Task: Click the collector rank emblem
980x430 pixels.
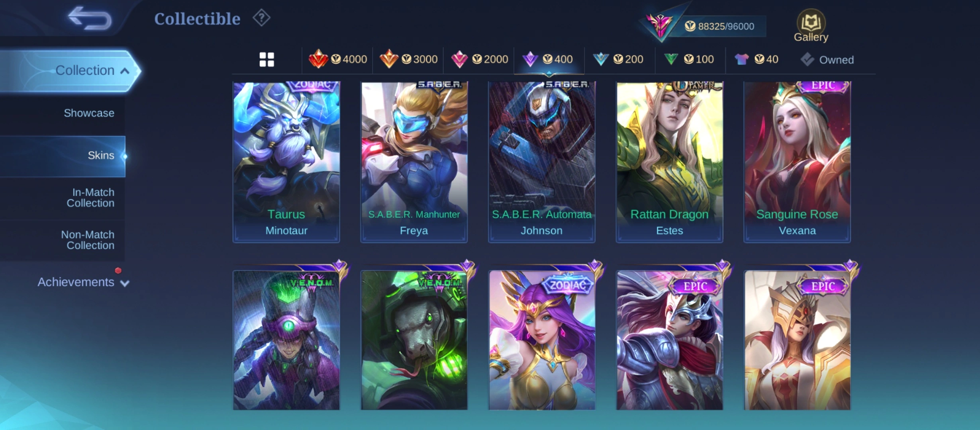Action: pos(660,25)
